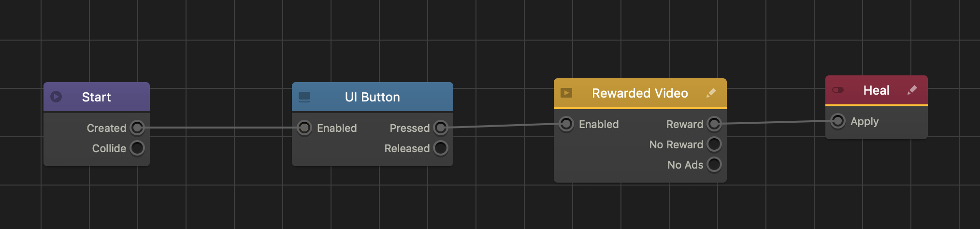Click the Heal node toggle icon
The height and width of the screenshot is (229, 980).
(838, 90)
